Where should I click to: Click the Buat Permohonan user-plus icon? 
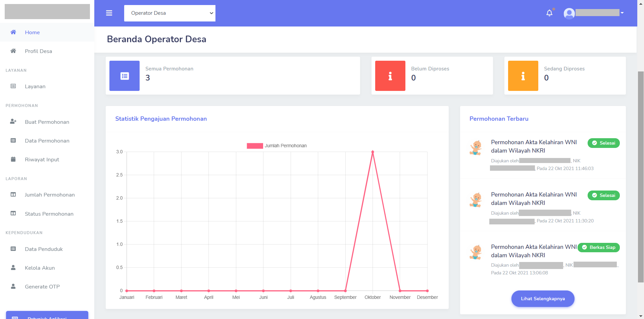tap(13, 122)
